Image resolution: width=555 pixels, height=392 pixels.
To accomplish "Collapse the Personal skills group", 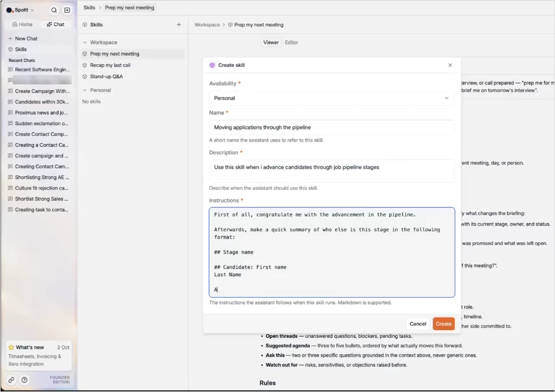I will 84,90.
